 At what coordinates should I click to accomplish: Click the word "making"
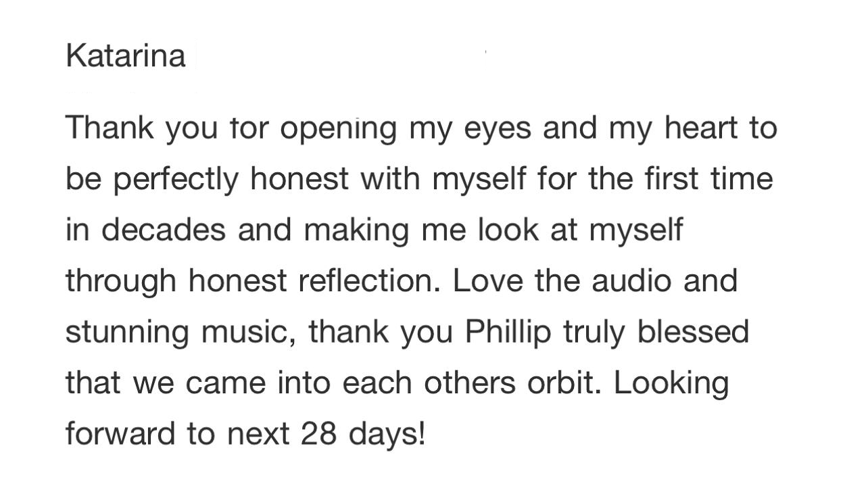356,231
